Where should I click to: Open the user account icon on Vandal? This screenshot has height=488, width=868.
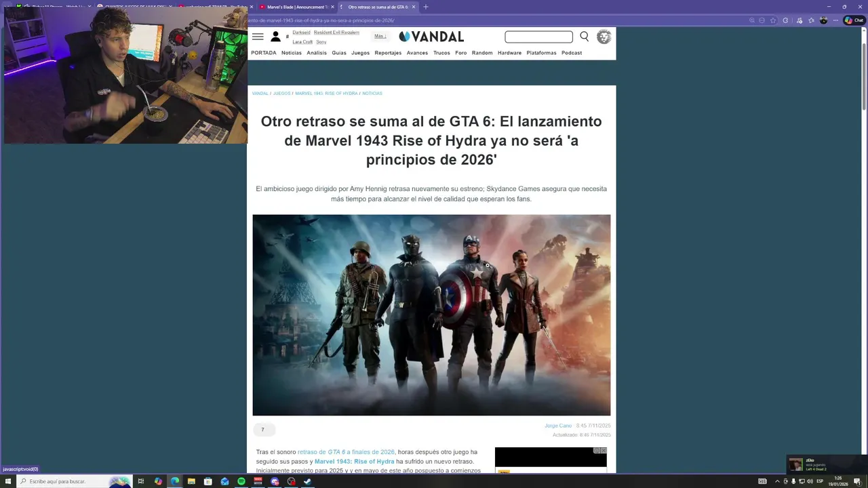click(275, 37)
